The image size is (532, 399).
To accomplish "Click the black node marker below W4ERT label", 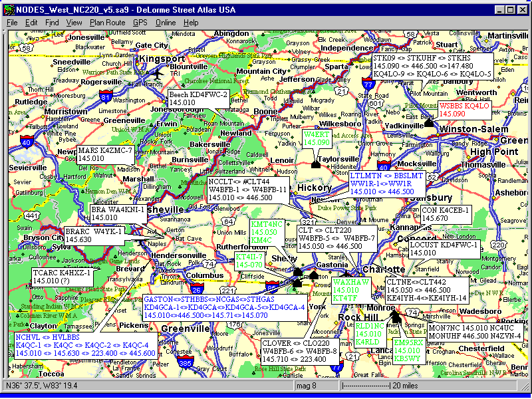I will pyautogui.click(x=316, y=164).
